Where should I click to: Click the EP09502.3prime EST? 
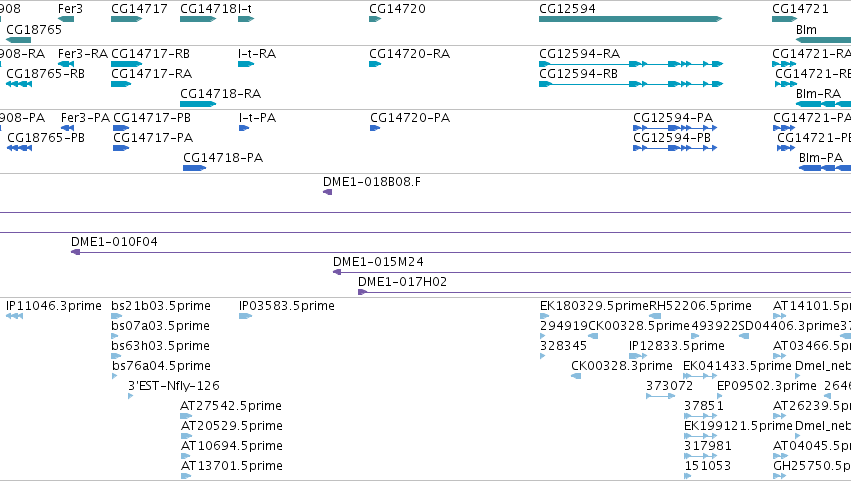click(720, 397)
